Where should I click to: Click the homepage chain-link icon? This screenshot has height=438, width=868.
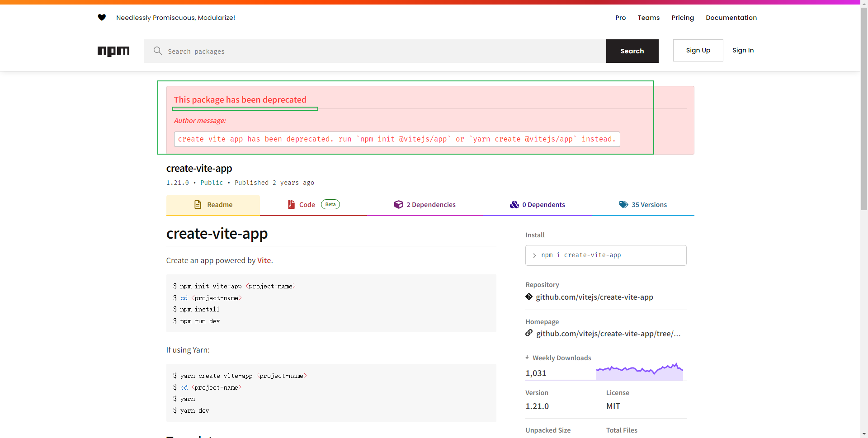[x=529, y=333]
